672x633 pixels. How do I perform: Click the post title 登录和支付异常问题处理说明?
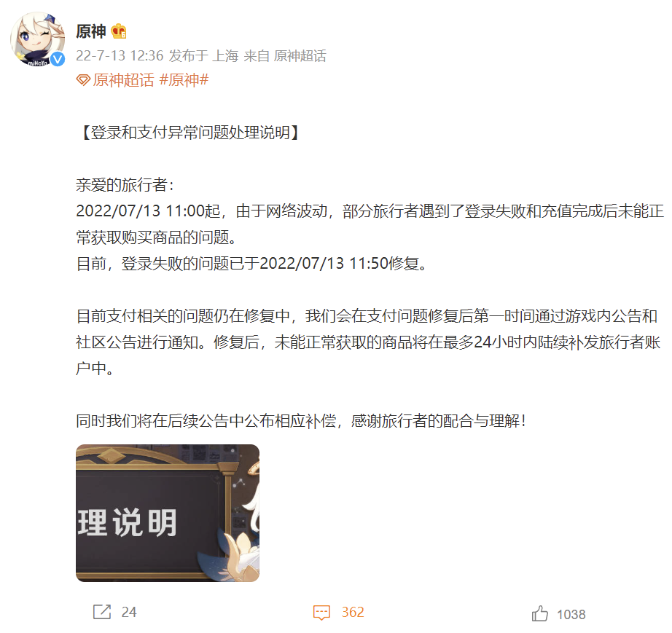pos(190,133)
